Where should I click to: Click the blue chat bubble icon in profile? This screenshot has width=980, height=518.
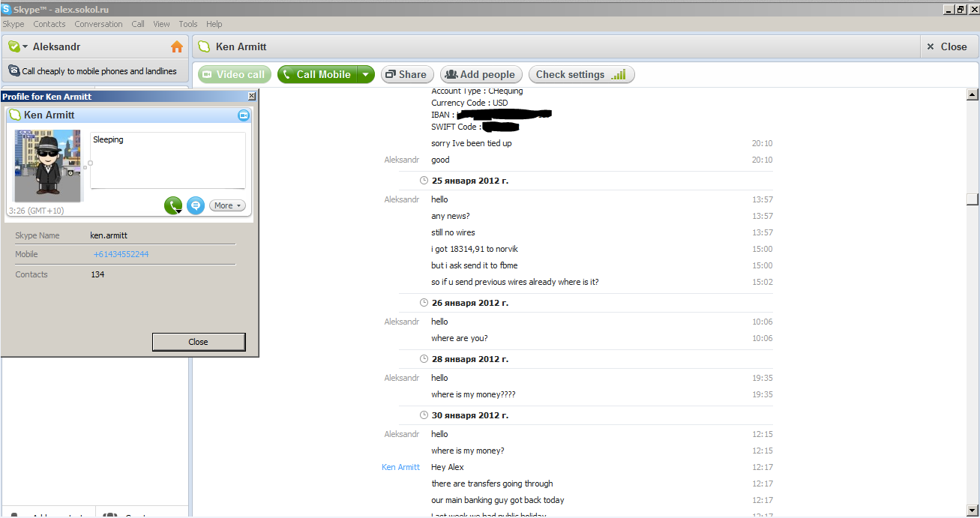(x=196, y=205)
